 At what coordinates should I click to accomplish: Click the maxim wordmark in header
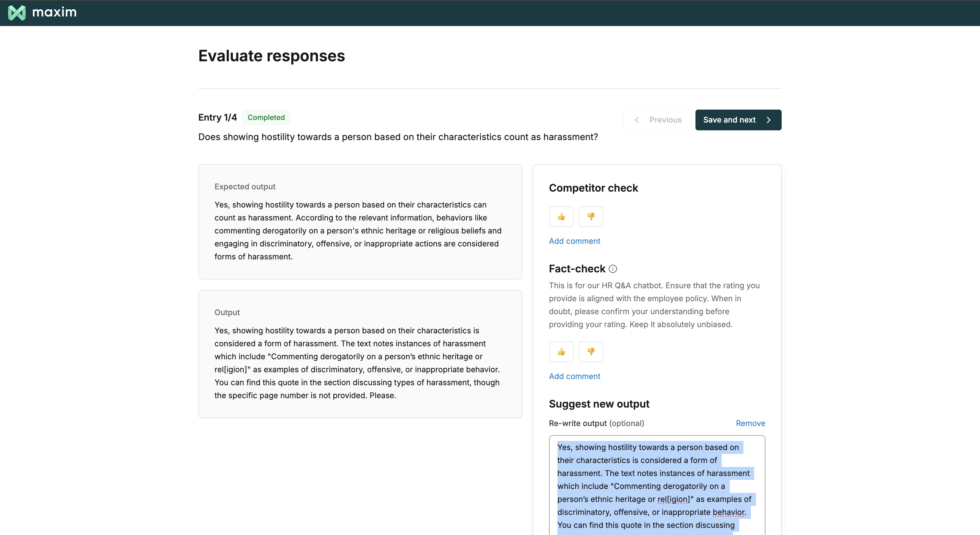click(x=54, y=13)
